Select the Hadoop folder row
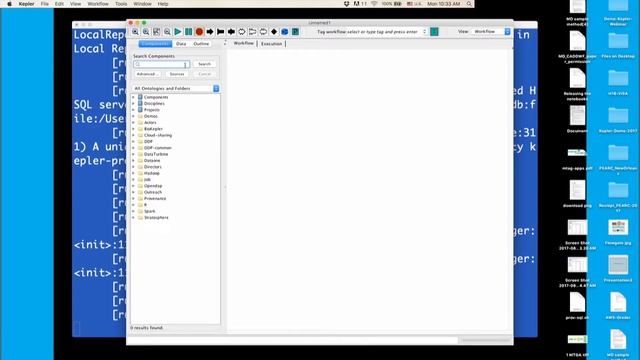640x360 pixels. click(151, 173)
